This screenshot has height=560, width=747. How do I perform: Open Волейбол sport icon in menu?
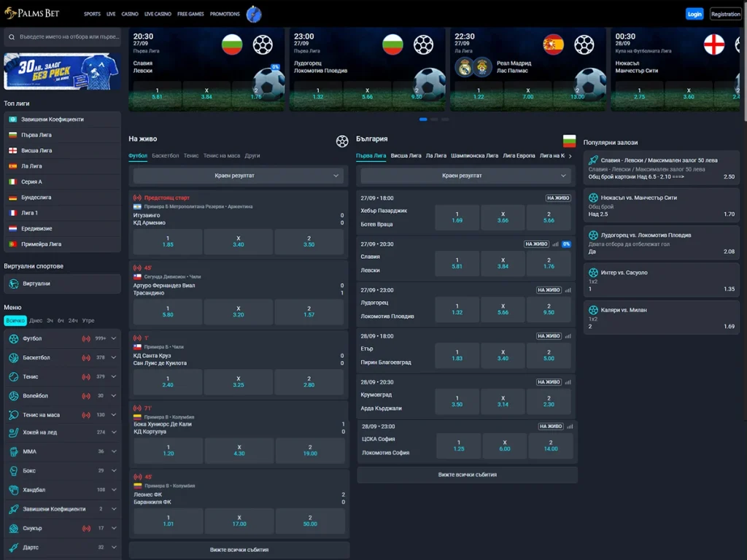13,396
